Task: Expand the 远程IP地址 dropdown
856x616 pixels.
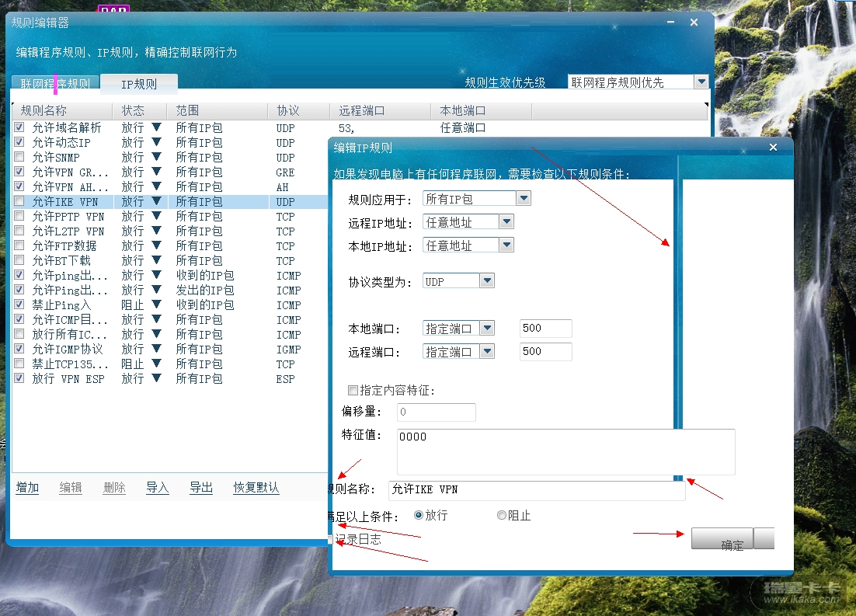Action: pos(506,221)
